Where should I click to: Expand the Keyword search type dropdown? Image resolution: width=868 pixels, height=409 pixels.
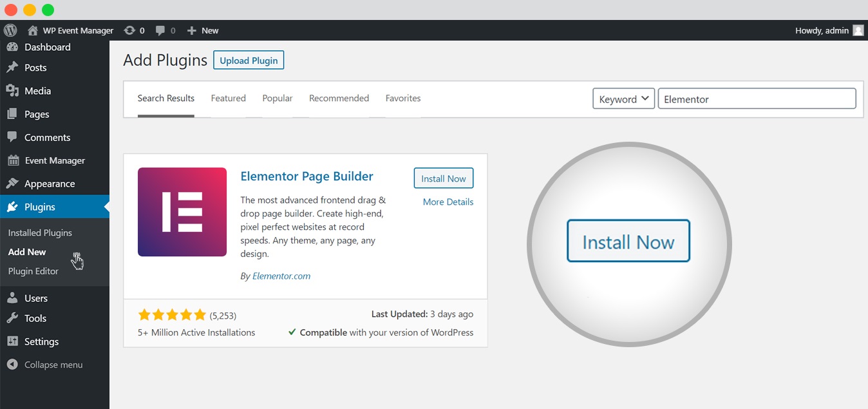[x=623, y=99]
